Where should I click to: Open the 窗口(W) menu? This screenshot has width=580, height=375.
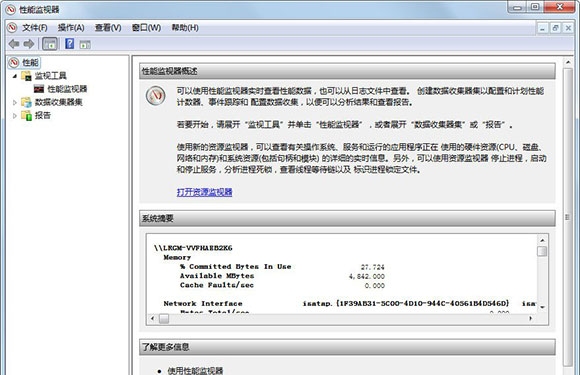point(146,28)
